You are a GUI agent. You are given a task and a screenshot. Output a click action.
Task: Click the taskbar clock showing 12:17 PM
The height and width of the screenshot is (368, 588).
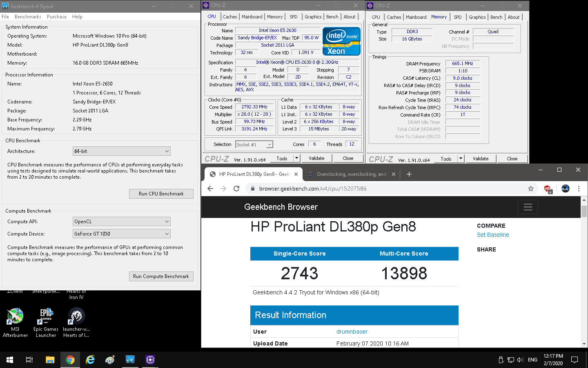click(553, 360)
